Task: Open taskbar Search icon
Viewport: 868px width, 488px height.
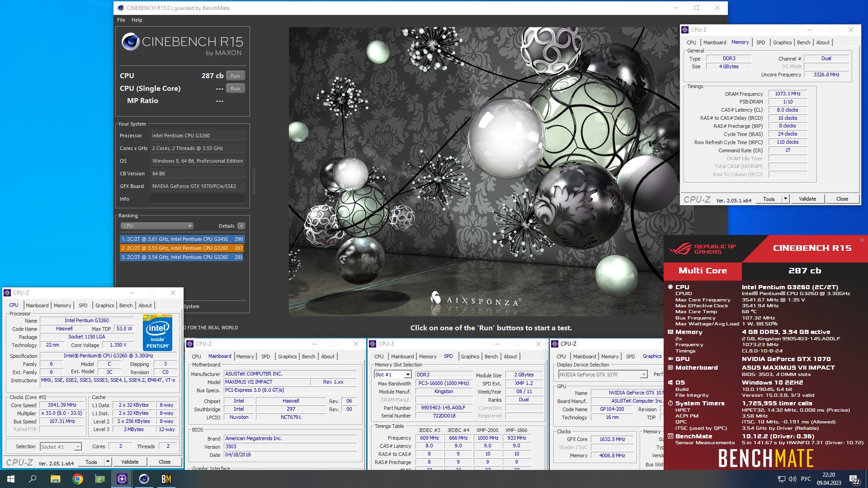Action: pos(33,479)
